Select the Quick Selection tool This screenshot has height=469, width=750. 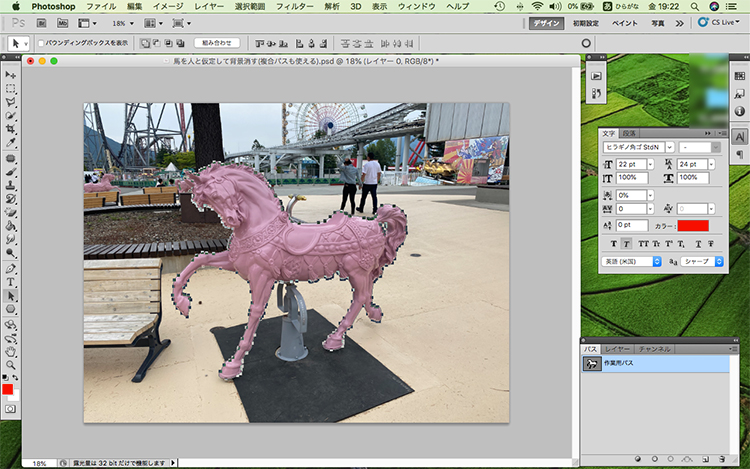(x=11, y=116)
